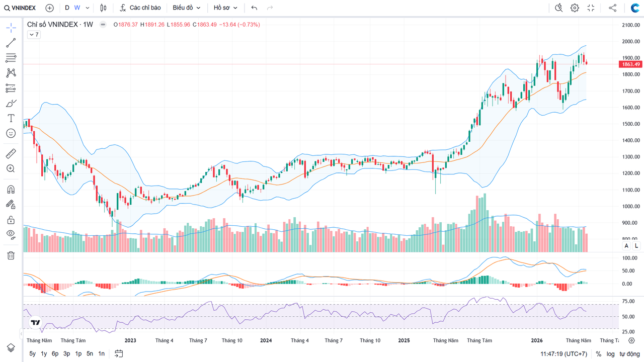Toggle the L logarithmic button
This screenshot has height=362, width=644.
coord(636,246)
